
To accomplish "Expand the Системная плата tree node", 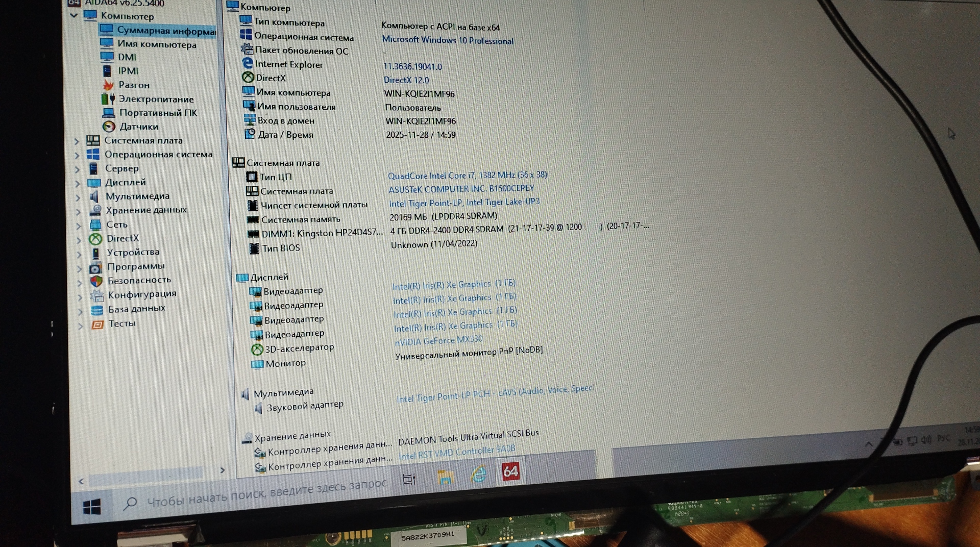I will point(77,141).
